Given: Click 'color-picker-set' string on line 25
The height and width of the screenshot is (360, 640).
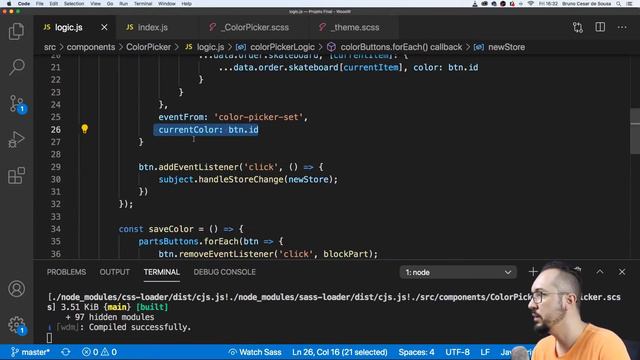Looking at the screenshot, I should 258,117.
